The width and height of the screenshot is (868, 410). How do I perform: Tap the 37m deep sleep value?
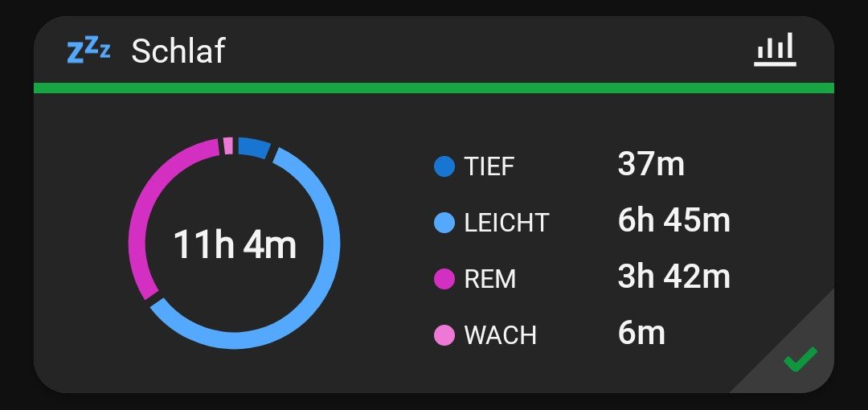click(x=651, y=164)
